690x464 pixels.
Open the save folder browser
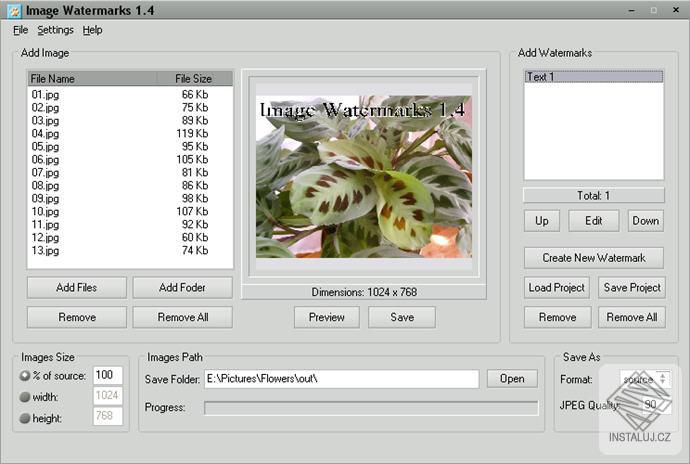coord(512,379)
